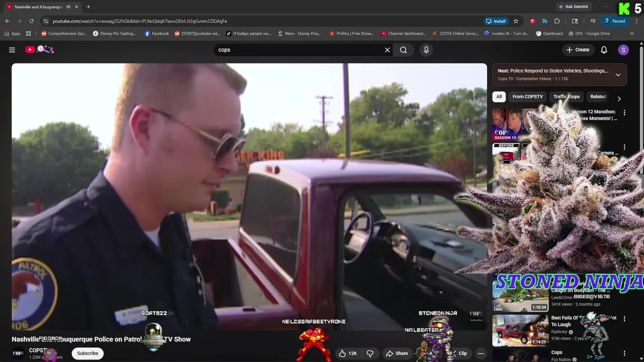
Task: Go back with browser back arrow
Action: tap(7, 21)
